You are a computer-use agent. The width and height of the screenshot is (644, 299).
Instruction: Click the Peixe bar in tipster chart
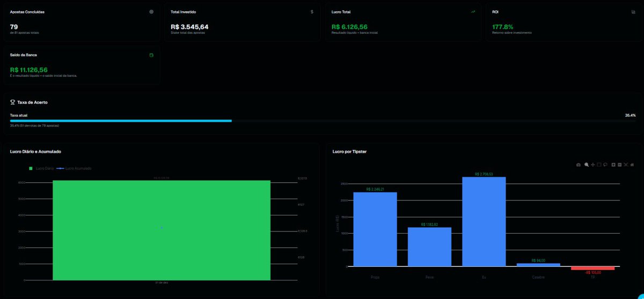[x=429, y=246]
